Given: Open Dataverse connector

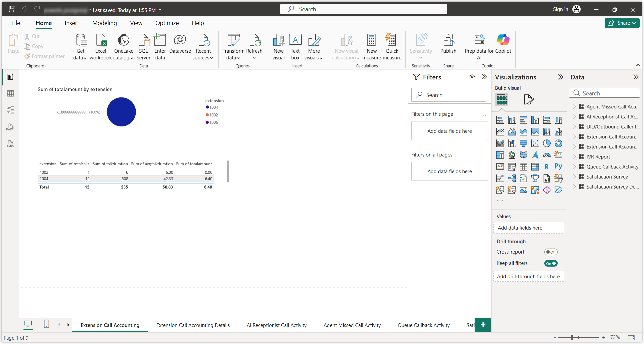Looking at the screenshot, I should coord(180,43).
